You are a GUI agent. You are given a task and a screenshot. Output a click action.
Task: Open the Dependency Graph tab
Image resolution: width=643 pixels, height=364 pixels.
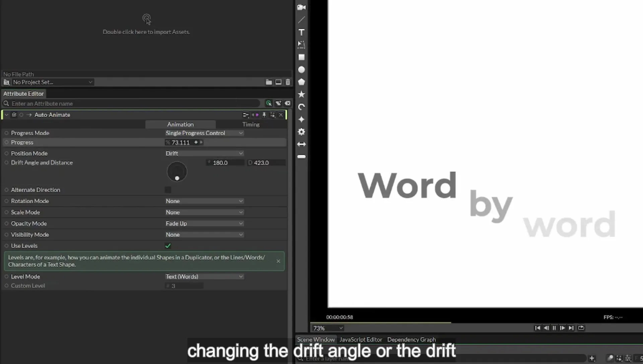(x=412, y=340)
